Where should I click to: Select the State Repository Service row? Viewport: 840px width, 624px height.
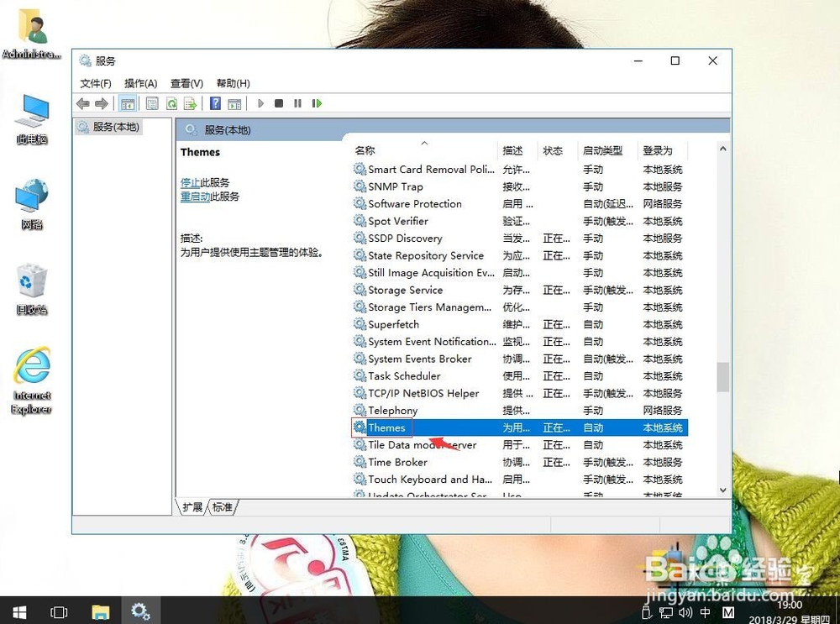pyautogui.click(x=520, y=256)
